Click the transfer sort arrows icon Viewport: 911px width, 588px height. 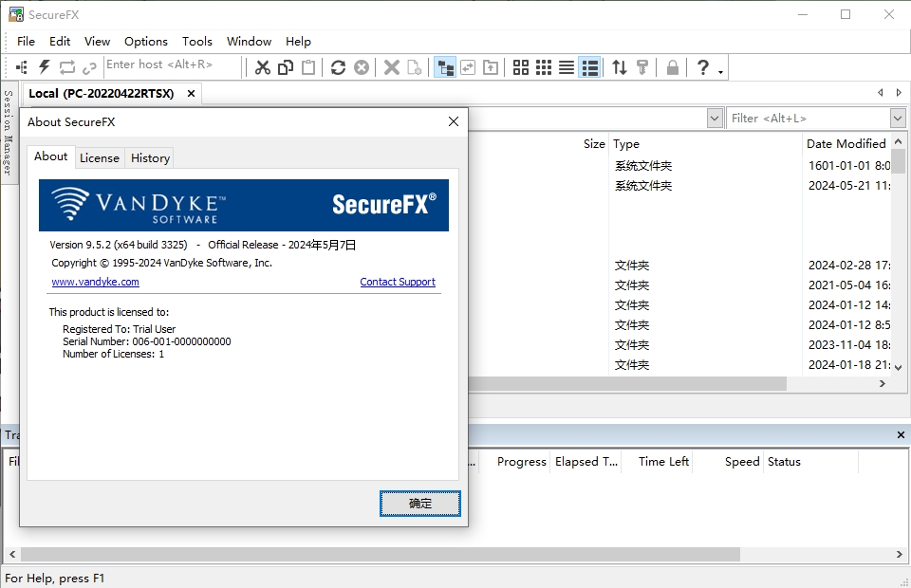pyautogui.click(x=618, y=66)
